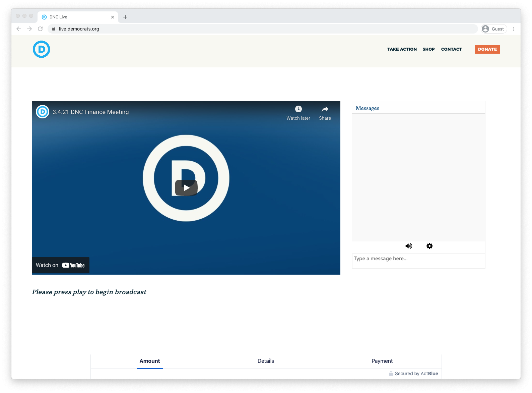The width and height of the screenshot is (532, 393).
Task: Play the DNC Finance Meeting video
Action: coord(186,188)
